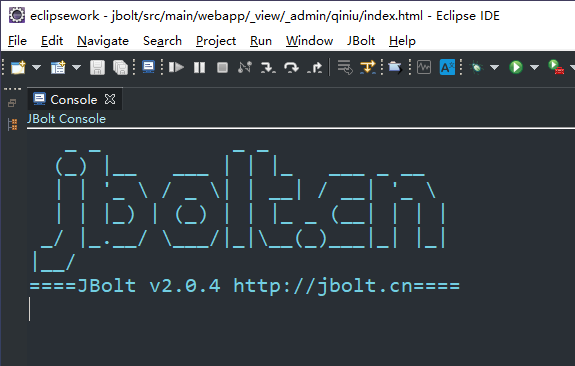This screenshot has height=366, width=575.
Task: Click the Resume debug icon
Action: (176, 67)
